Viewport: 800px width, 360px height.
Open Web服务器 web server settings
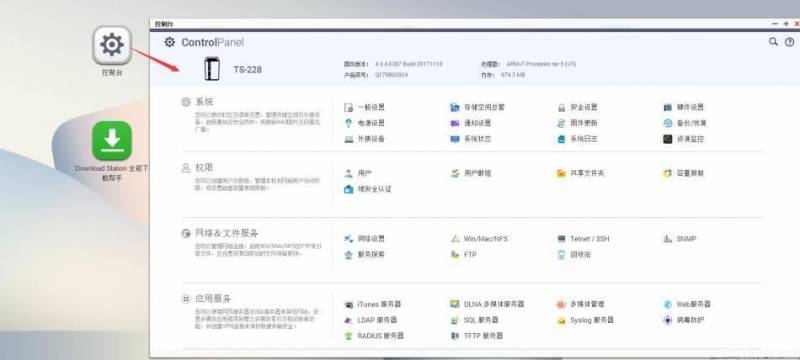tap(687, 304)
